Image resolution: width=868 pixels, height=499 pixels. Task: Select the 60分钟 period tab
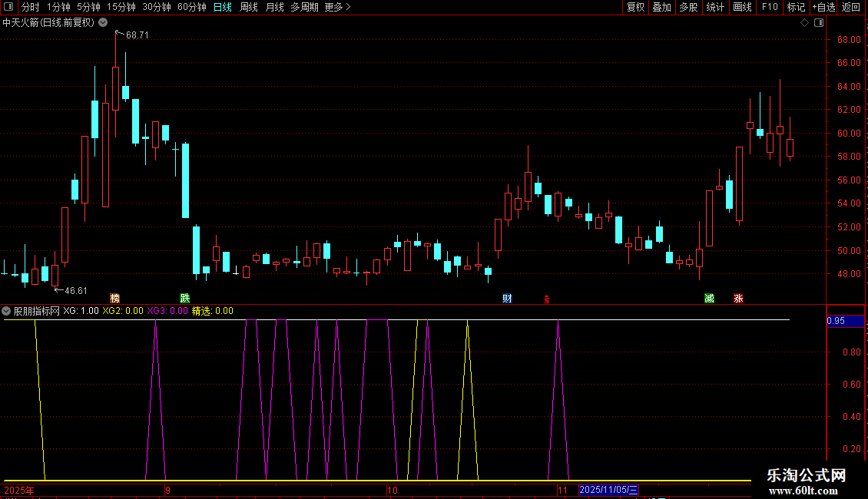pos(191,7)
